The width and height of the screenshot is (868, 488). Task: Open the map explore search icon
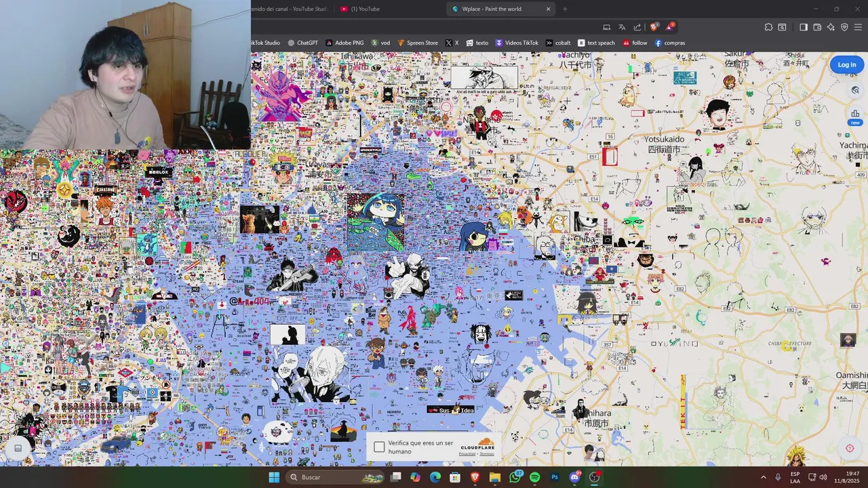(855, 90)
